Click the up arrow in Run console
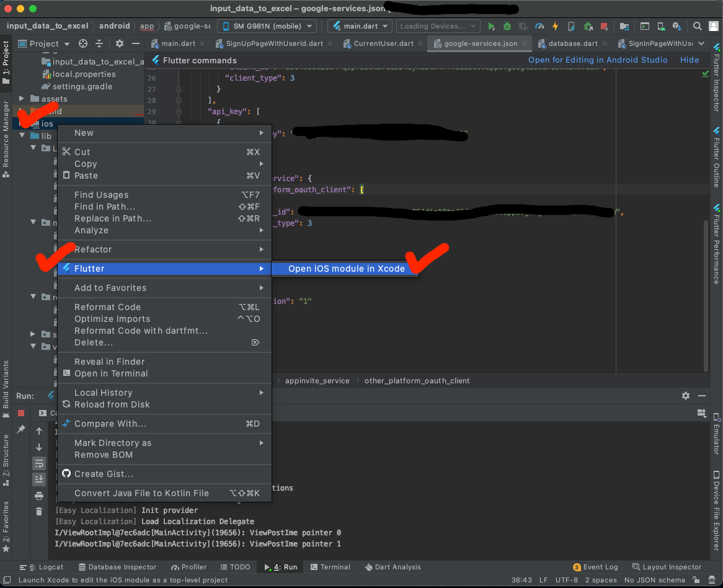Screen dimensions: 723x588 click(39, 430)
